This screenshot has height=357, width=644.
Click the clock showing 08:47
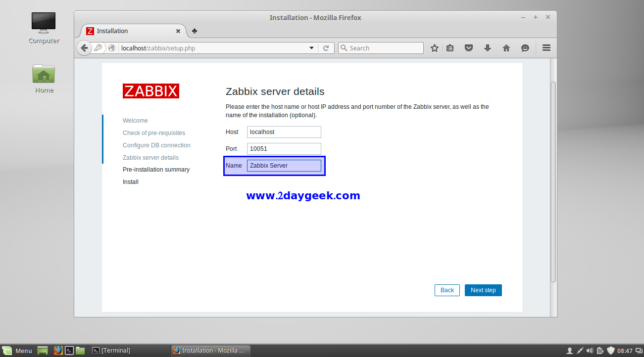click(x=625, y=351)
